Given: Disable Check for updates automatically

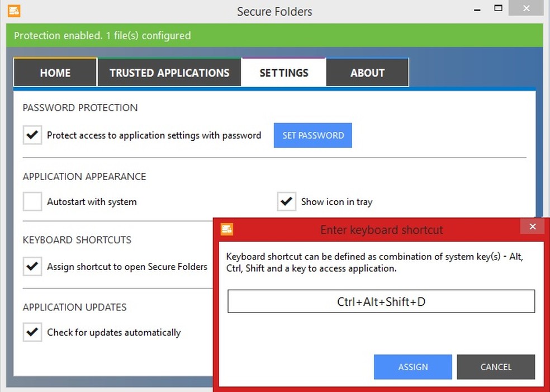Looking at the screenshot, I should [32, 332].
